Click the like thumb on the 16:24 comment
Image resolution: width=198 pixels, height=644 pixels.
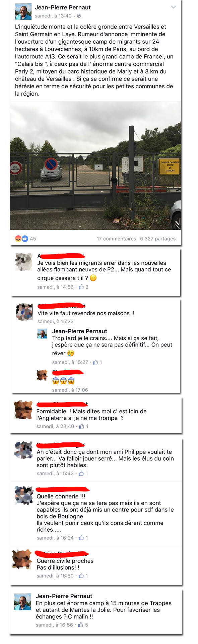pyautogui.click(x=81, y=538)
